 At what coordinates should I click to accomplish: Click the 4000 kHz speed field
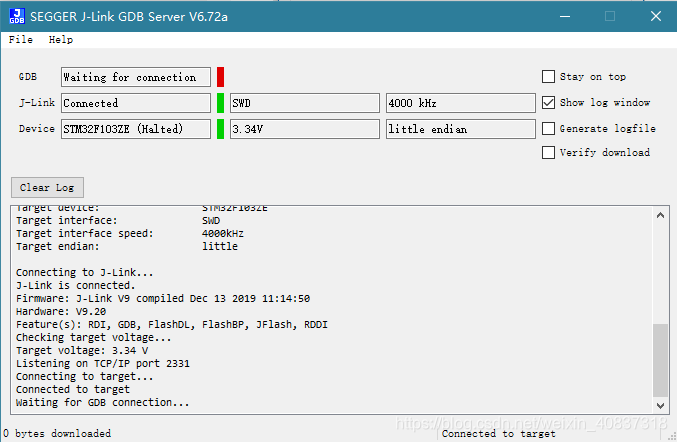[x=461, y=103]
